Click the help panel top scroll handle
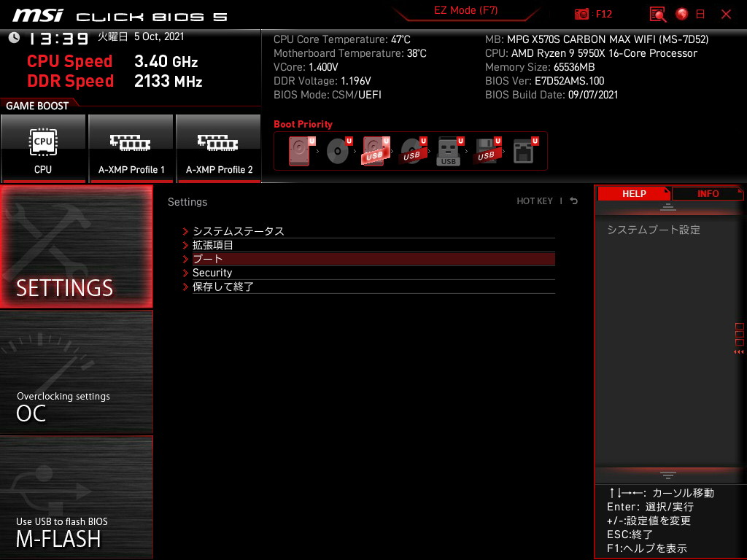 668,207
